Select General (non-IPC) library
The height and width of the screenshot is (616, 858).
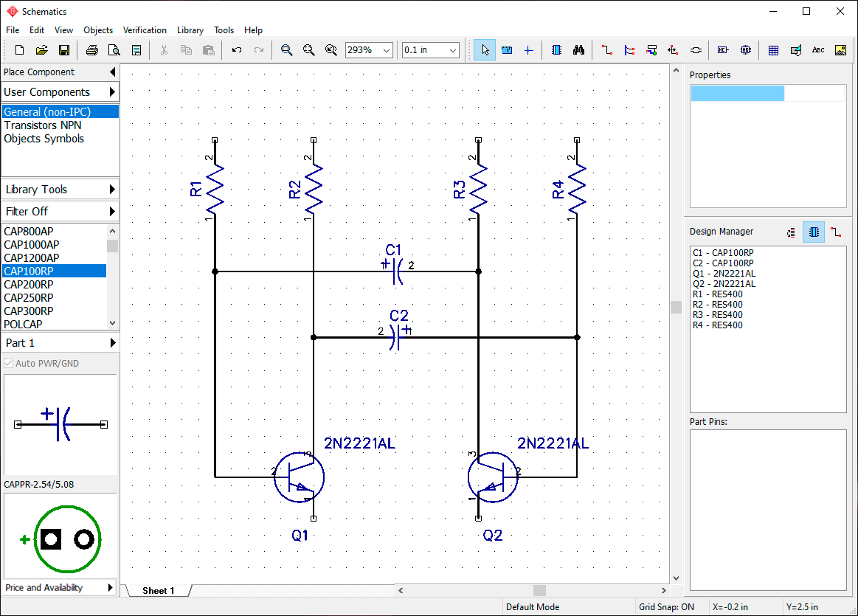click(60, 111)
